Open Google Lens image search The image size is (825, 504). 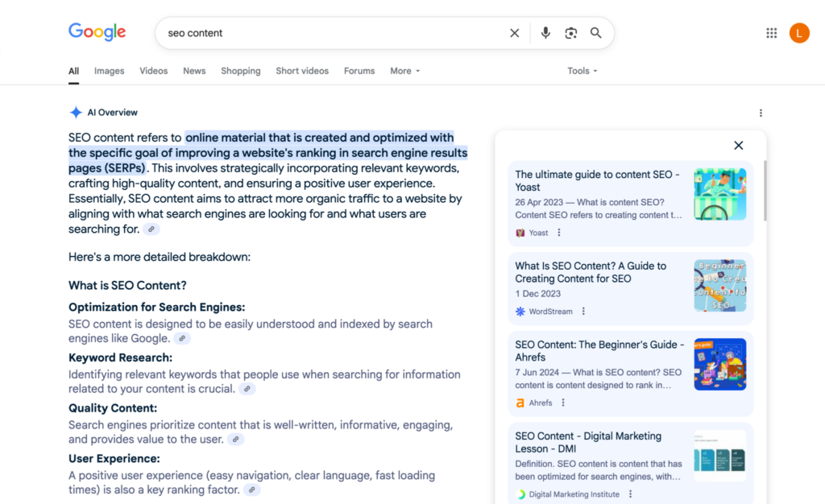[571, 33]
